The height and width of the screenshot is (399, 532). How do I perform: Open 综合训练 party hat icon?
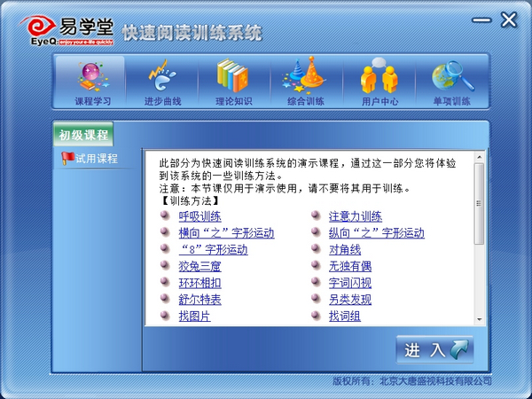305,82
